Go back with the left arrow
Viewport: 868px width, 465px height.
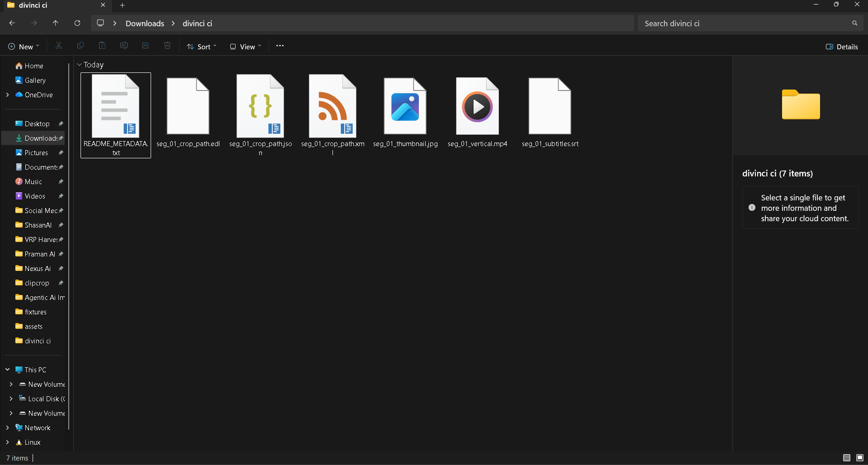click(12, 23)
